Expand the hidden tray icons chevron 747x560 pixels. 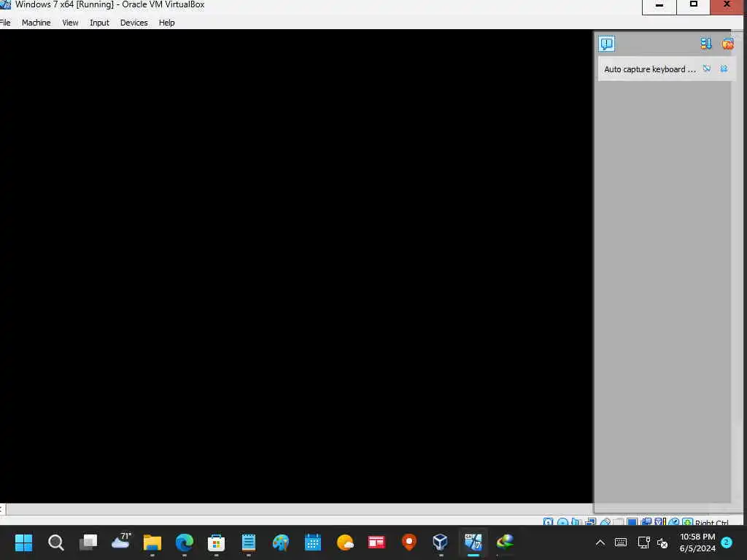600,542
